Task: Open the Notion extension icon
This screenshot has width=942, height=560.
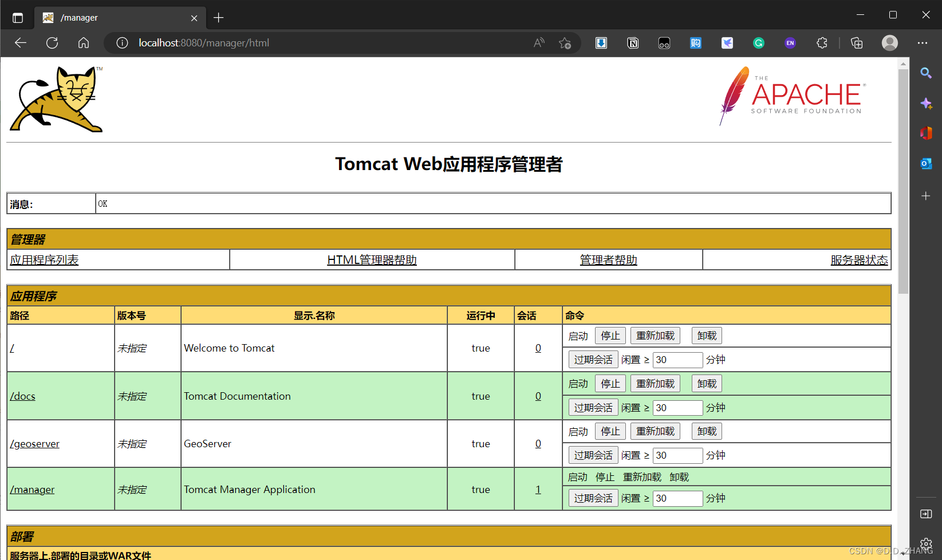Action: click(633, 43)
